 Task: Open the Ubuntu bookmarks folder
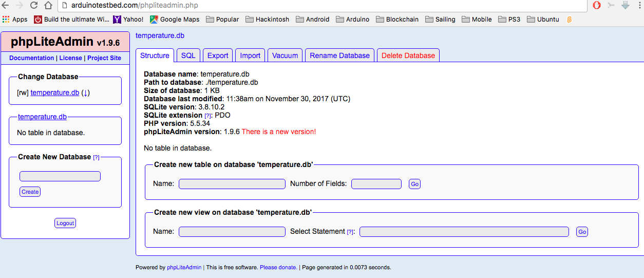(543, 20)
